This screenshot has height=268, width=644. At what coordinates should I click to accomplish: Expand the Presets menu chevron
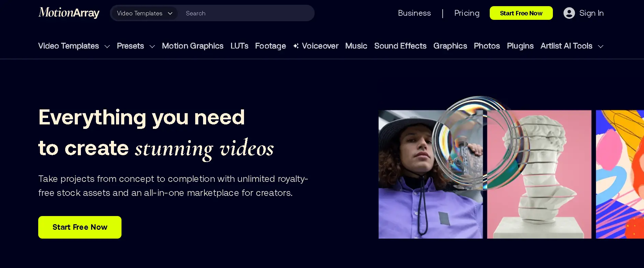152,46
